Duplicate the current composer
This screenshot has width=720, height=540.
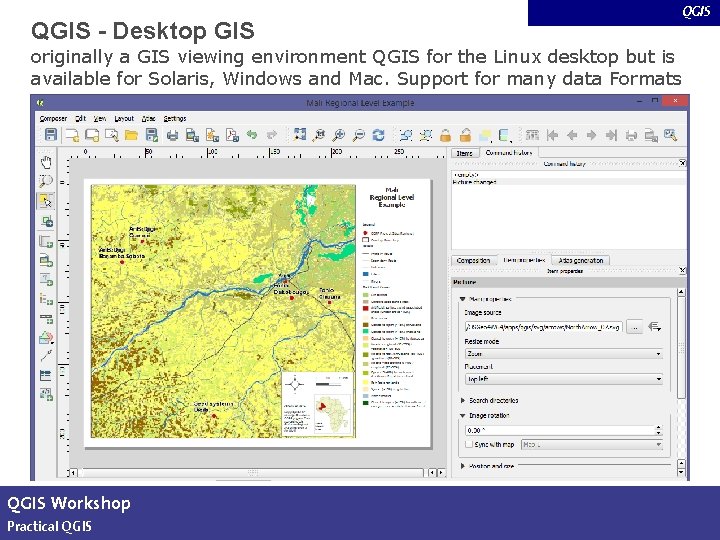point(92,135)
